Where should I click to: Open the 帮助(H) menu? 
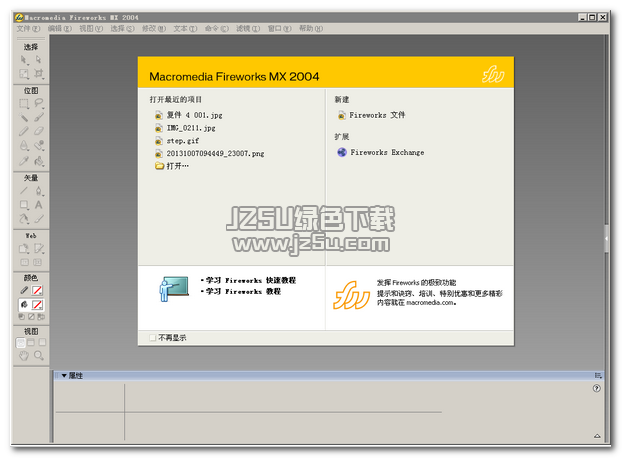tap(311, 29)
